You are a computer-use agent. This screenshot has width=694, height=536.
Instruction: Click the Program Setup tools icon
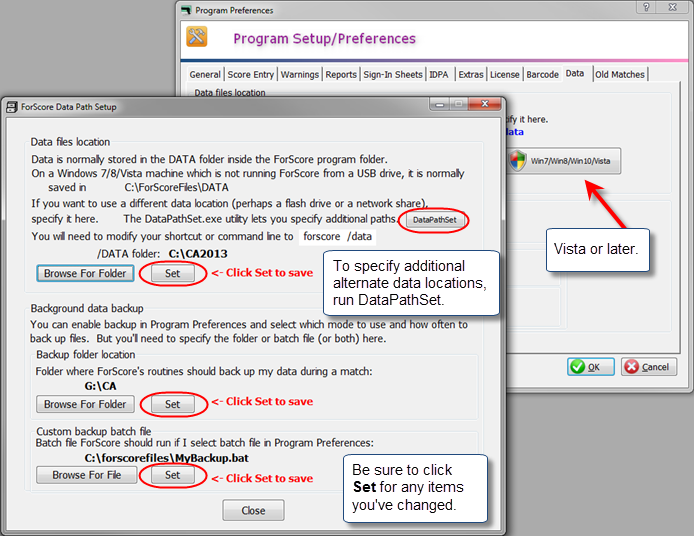197,36
